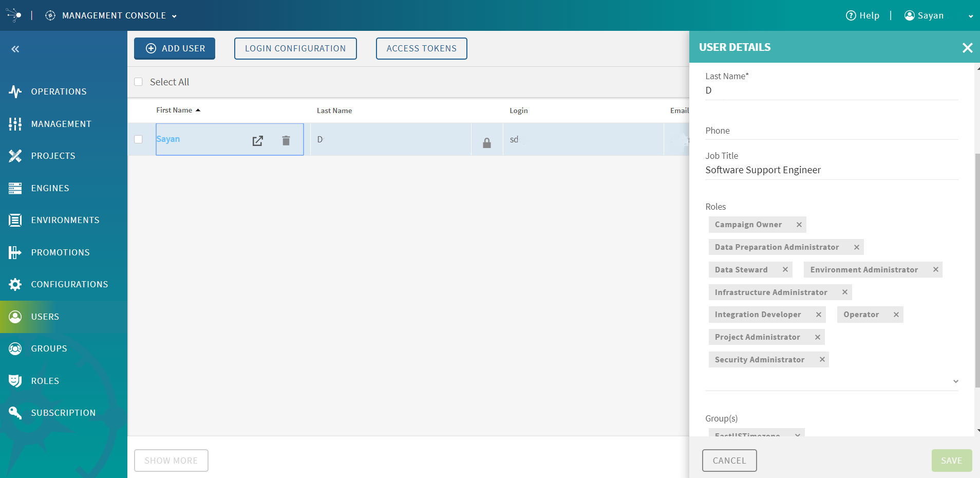Open the Sayan account dropdown top right

tap(971, 16)
